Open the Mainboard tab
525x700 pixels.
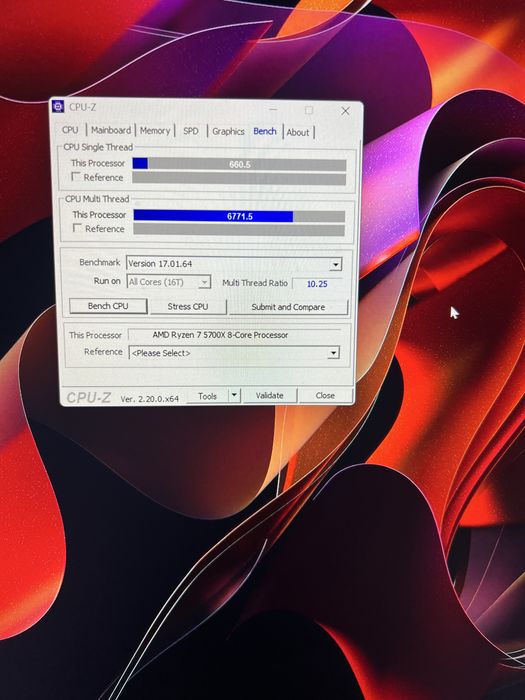coord(111,130)
